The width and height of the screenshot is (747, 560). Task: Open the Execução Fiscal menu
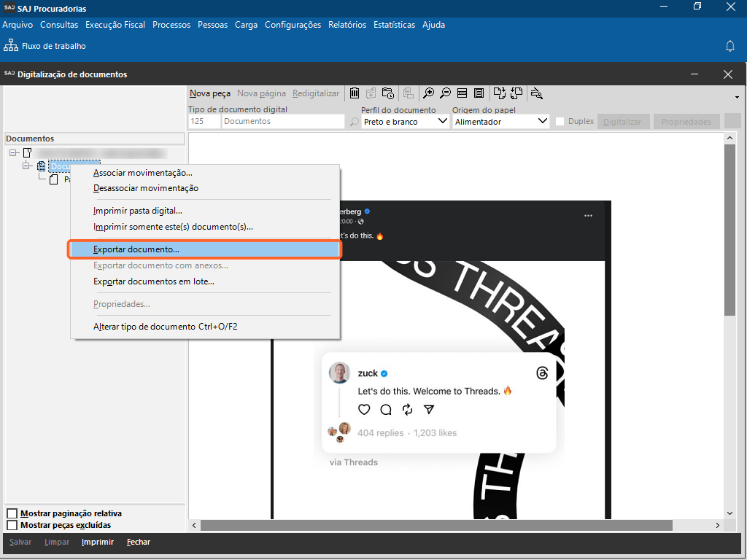(115, 25)
